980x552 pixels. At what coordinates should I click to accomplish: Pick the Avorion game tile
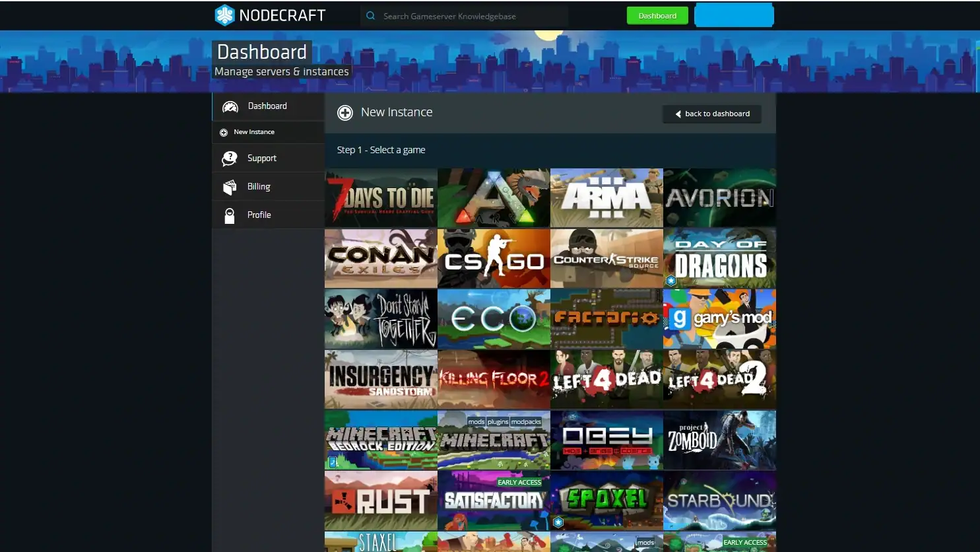[x=719, y=197]
